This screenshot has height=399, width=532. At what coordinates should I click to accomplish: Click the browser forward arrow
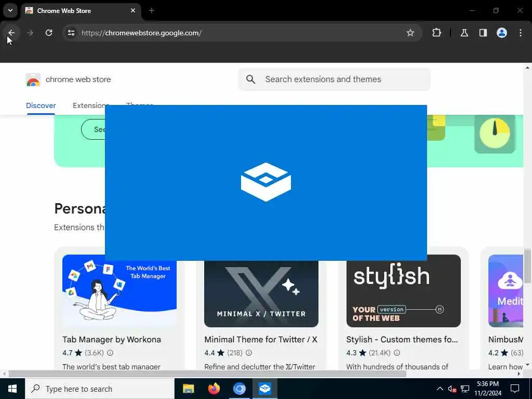pyautogui.click(x=30, y=33)
